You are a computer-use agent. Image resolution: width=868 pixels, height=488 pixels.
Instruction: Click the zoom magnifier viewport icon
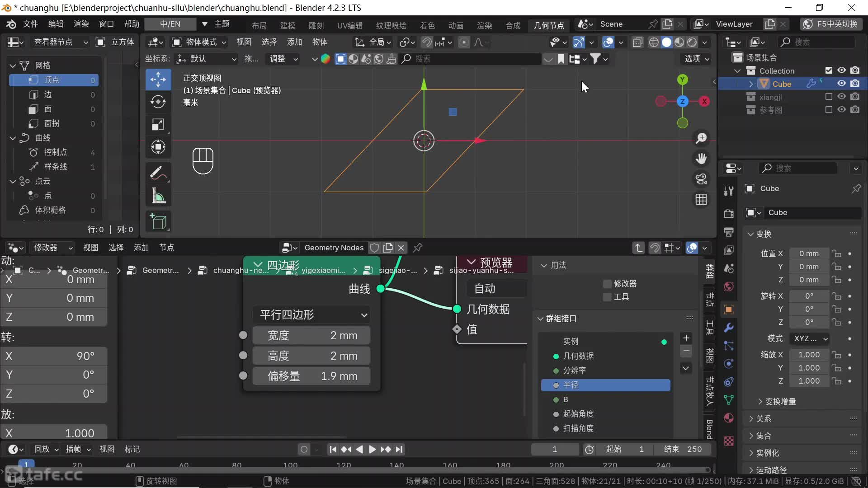(x=701, y=138)
